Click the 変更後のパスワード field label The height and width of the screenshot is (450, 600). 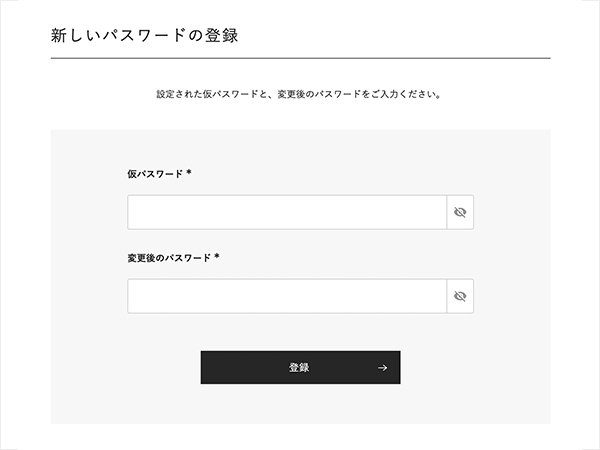click(x=169, y=257)
